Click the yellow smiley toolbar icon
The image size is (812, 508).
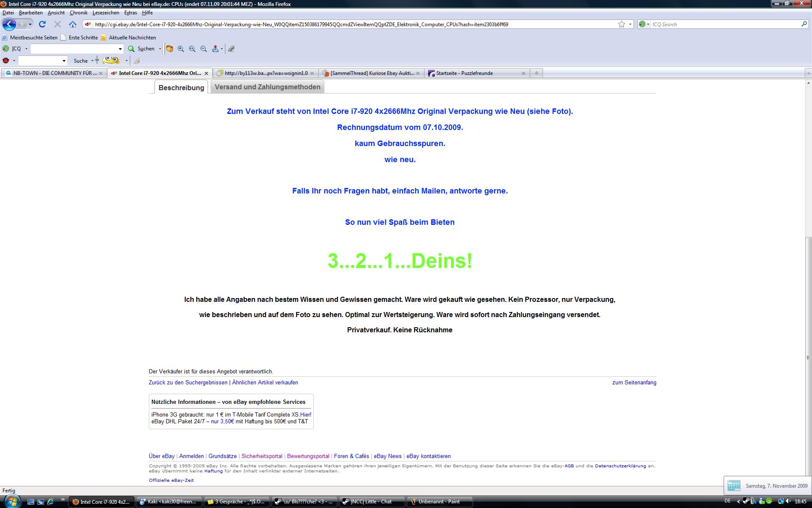click(x=111, y=61)
